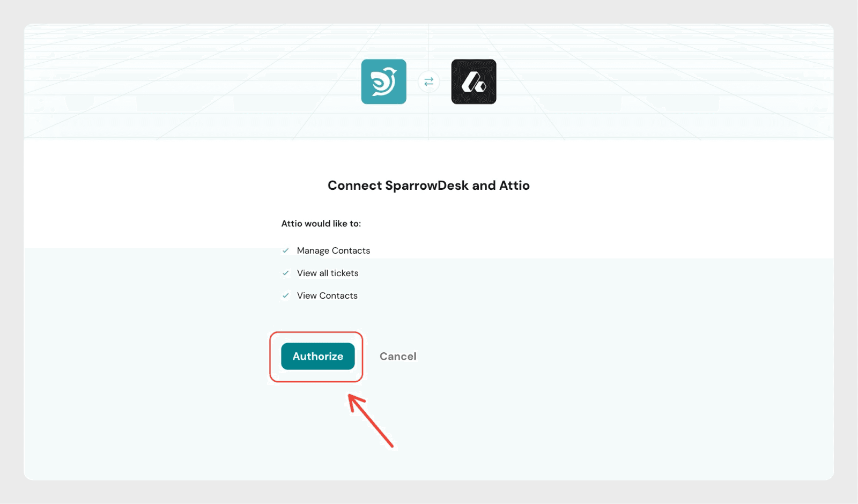Viewport: 858px width, 504px height.
Task: Click the word Connect in the heading
Action: coord(354,186)
